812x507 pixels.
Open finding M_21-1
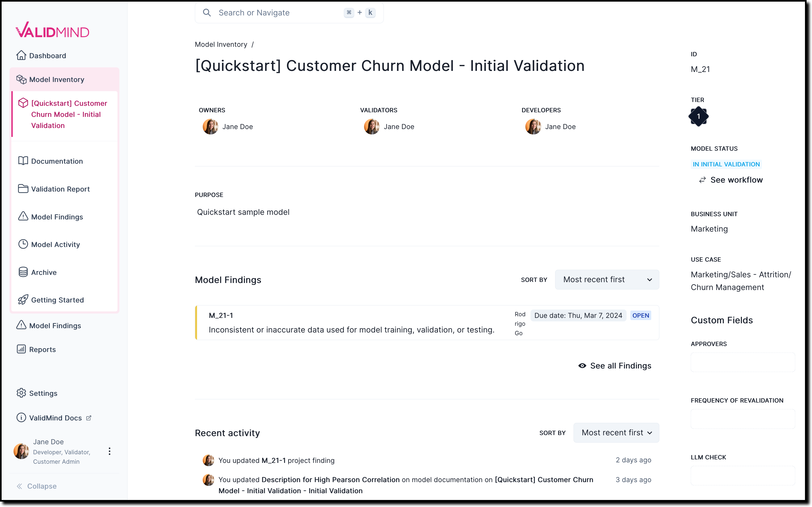click(221, 315)
